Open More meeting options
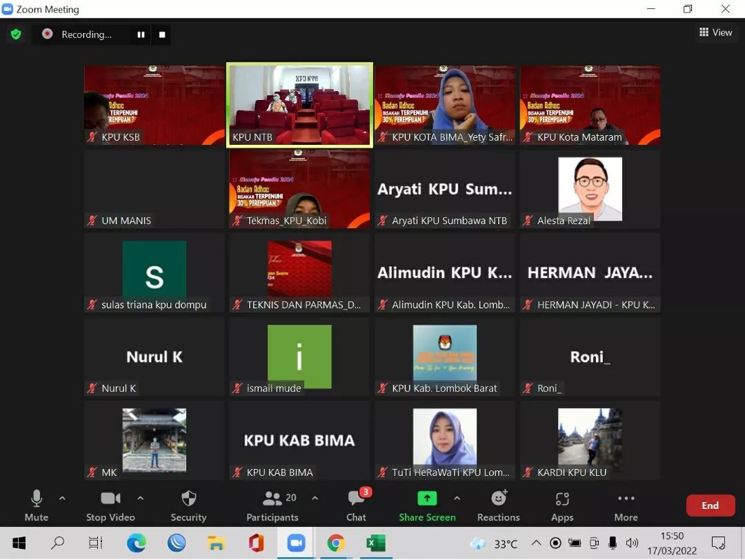This screenshot has height=560, width=745. [x=626, y=506]
